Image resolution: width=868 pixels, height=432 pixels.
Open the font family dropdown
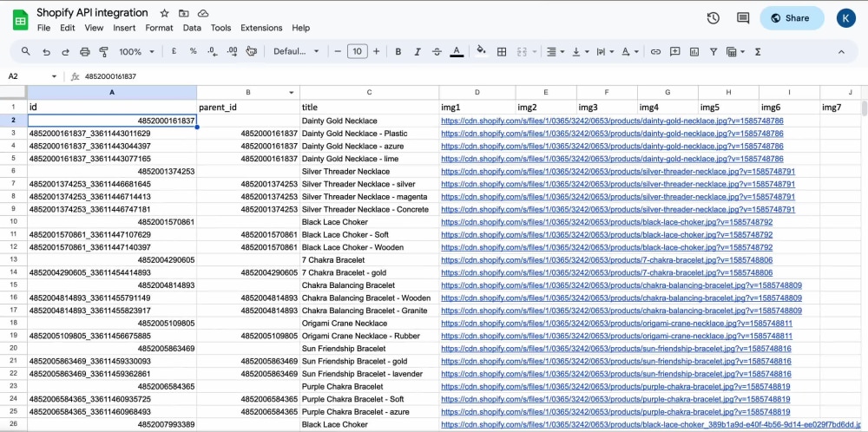tap(297, 51)
